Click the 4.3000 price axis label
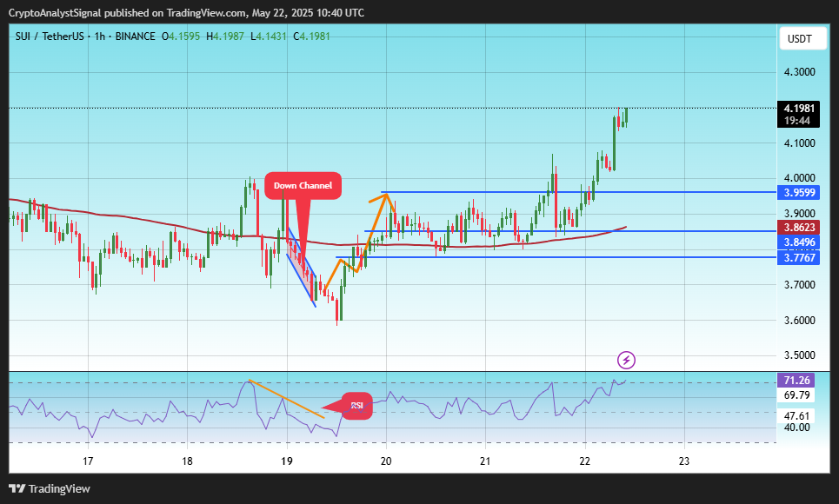Screen dimensions: 839x504 point(799,72)
